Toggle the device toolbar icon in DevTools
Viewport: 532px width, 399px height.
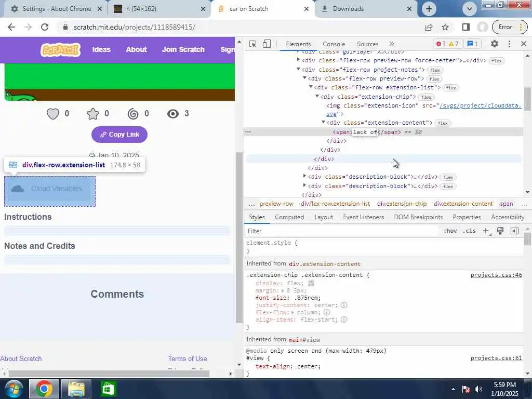click(x=267, y=44)
